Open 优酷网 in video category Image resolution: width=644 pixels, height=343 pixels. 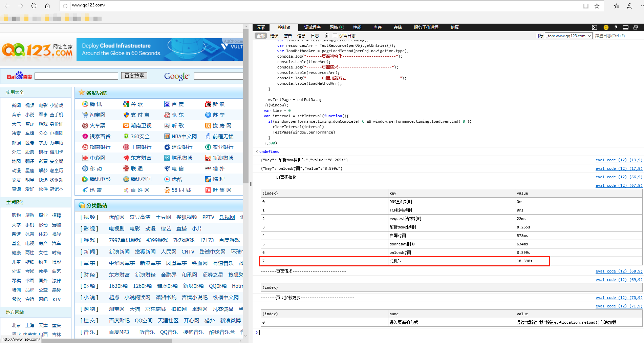(x=116, y=217)
